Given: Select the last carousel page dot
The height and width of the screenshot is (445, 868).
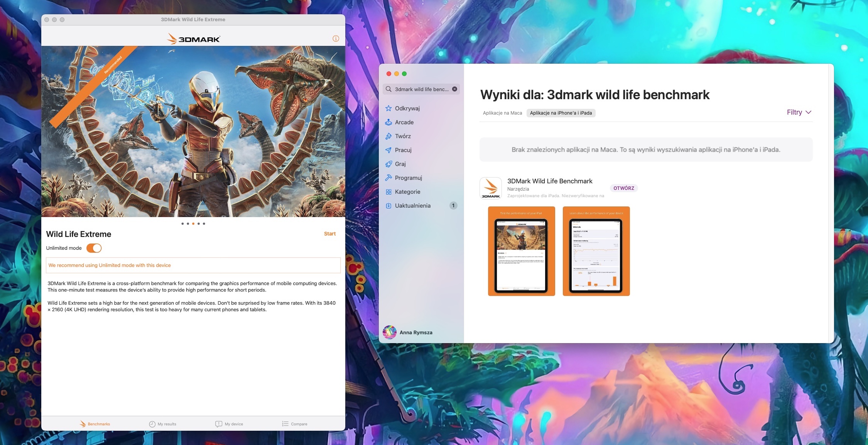Looking at the screenshot, I should click(x=204, y=224).
